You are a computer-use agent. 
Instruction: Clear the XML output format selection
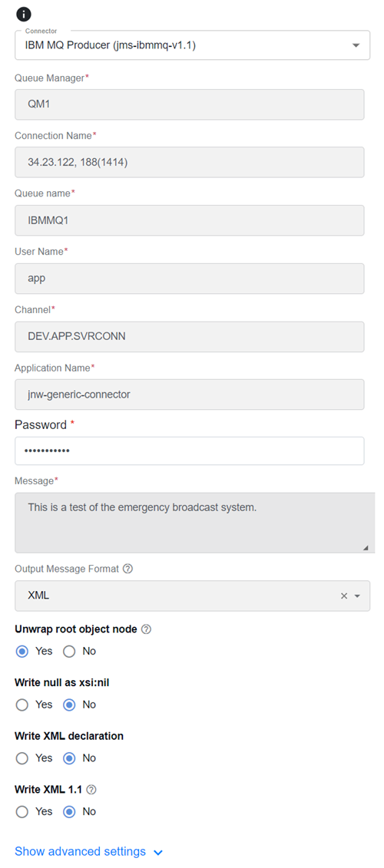(x=343, y=596)
